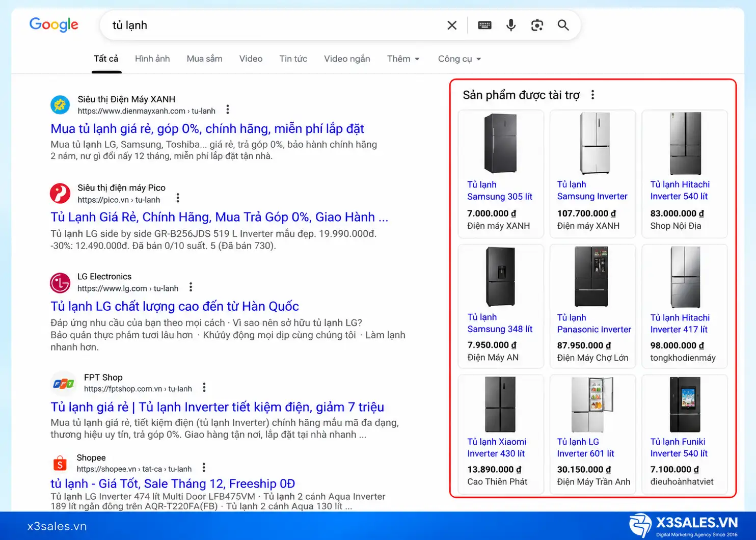Open the on-screen keyboard icon

tap(484, 25)
